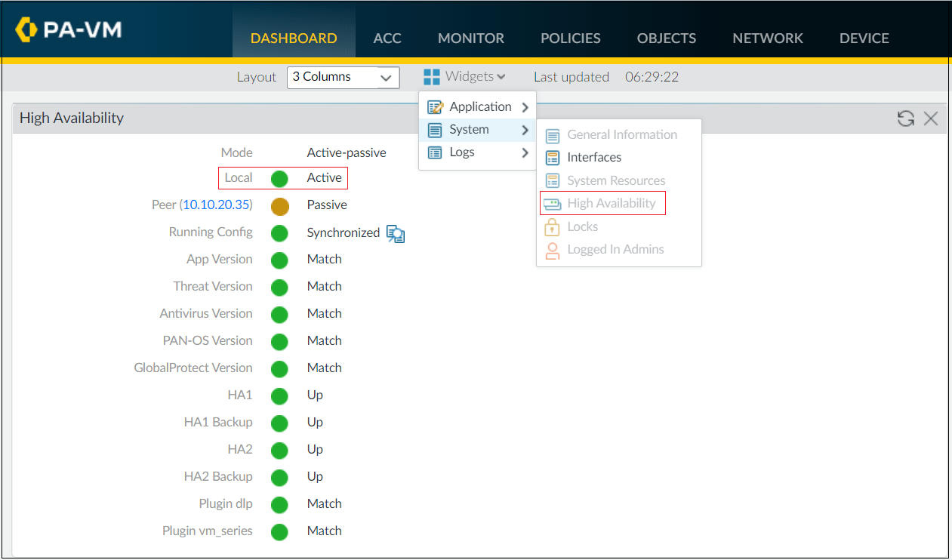The width and height of the screenshot is (952, 560).
Task: Click the Locks padlock icon
Action: click(551, 226)
